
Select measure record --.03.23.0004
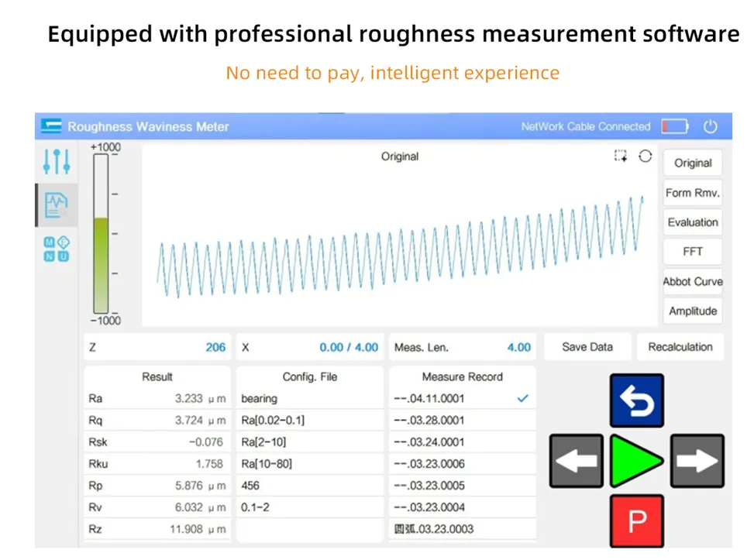tap(463, 507)
